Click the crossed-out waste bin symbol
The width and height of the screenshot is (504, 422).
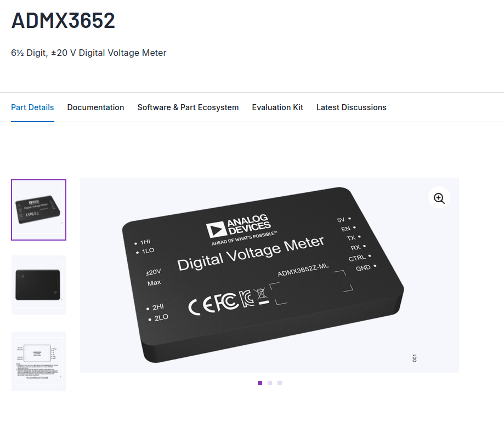(x=261, y=296)
